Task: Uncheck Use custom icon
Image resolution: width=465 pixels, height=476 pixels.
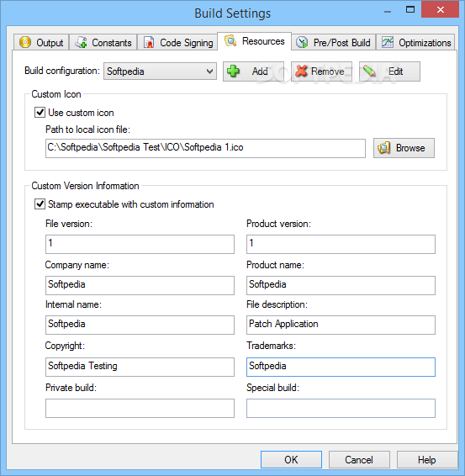Action: point(40,113)
